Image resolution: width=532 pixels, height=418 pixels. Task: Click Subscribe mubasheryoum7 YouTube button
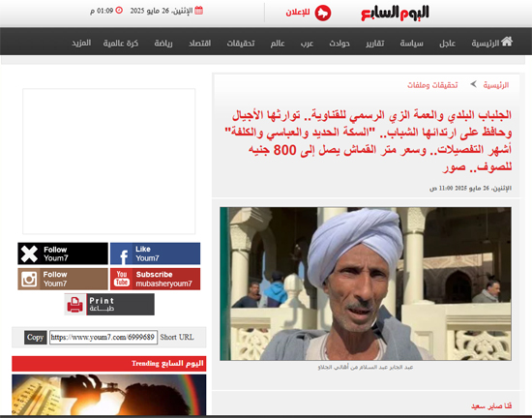pyautogui.click(x=155, y=279)
